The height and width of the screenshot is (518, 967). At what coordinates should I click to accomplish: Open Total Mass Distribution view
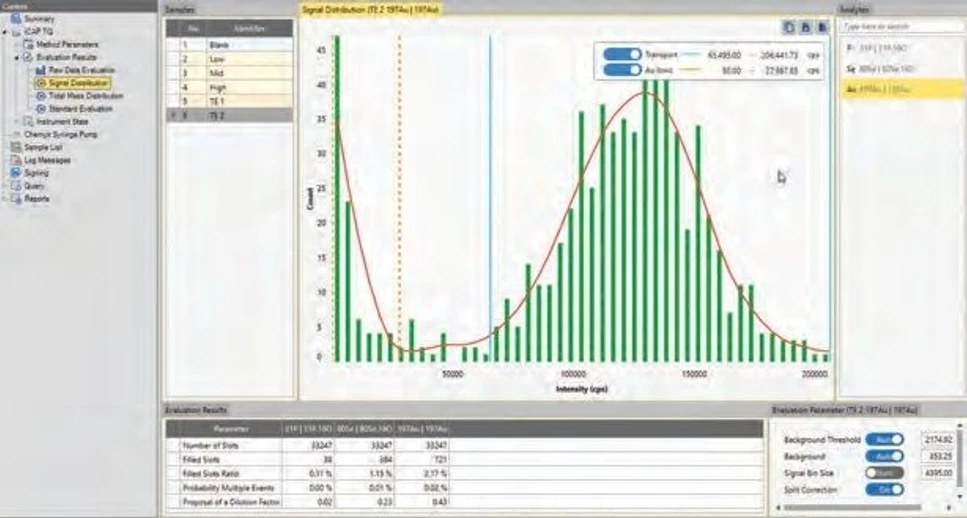click(86, 96)
